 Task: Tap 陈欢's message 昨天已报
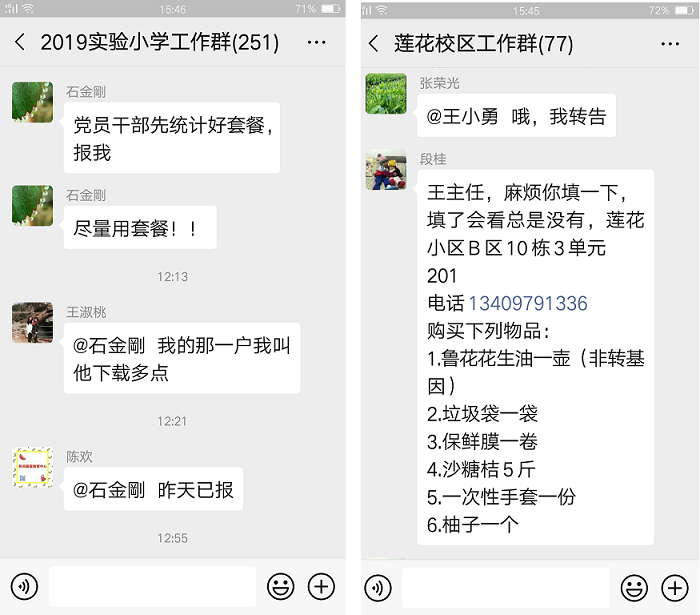point(153,489)
